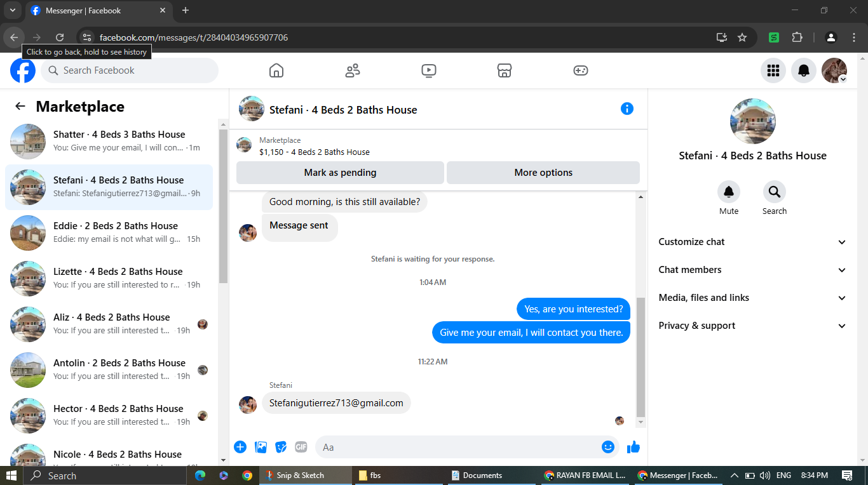Viewport: 868px width, 485px height.
Task: Click More options button
Action: pyautogui.click(x=543, y=173)
